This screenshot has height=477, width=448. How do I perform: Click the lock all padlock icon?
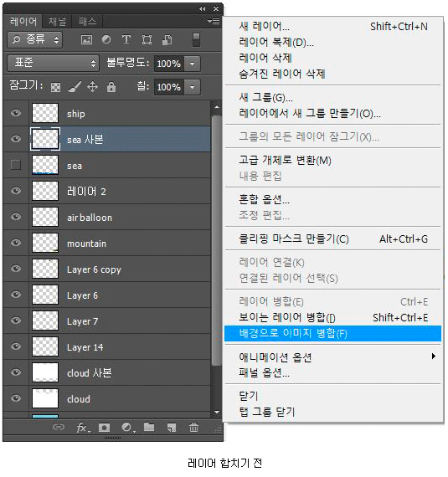111,87
